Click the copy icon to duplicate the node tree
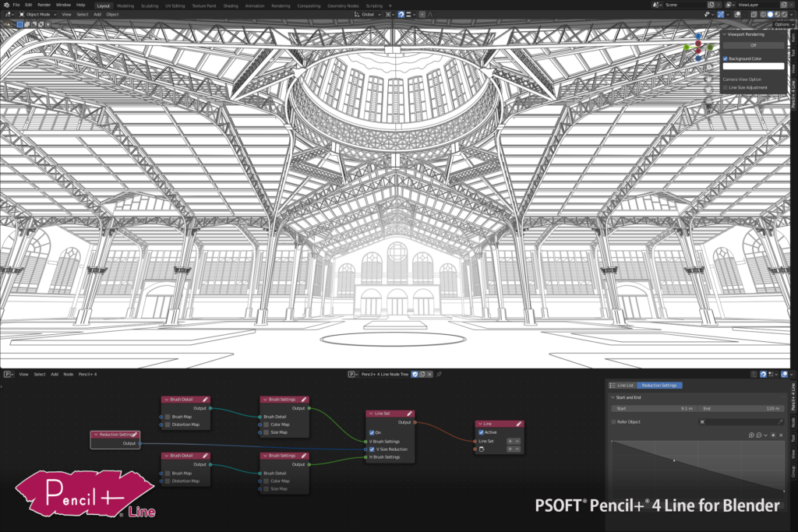This screenshot has height=532, width=798. [422, 374]
